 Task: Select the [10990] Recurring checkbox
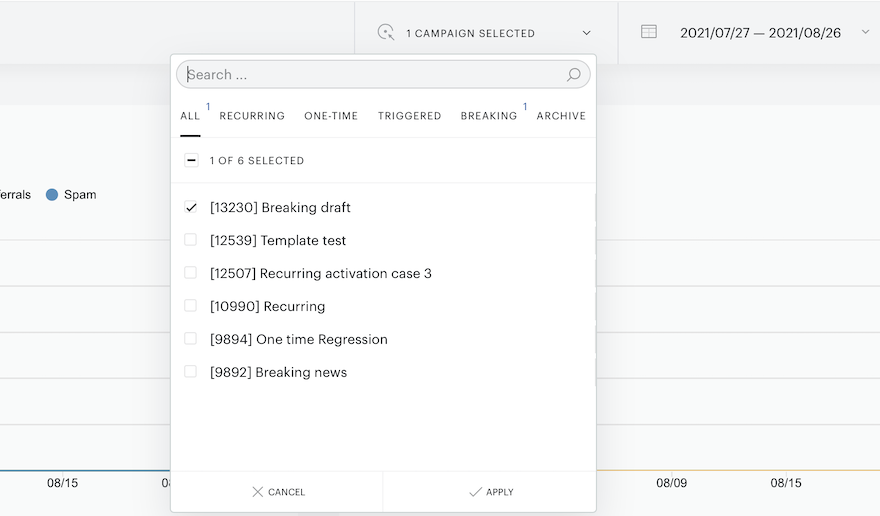point(191,306)
